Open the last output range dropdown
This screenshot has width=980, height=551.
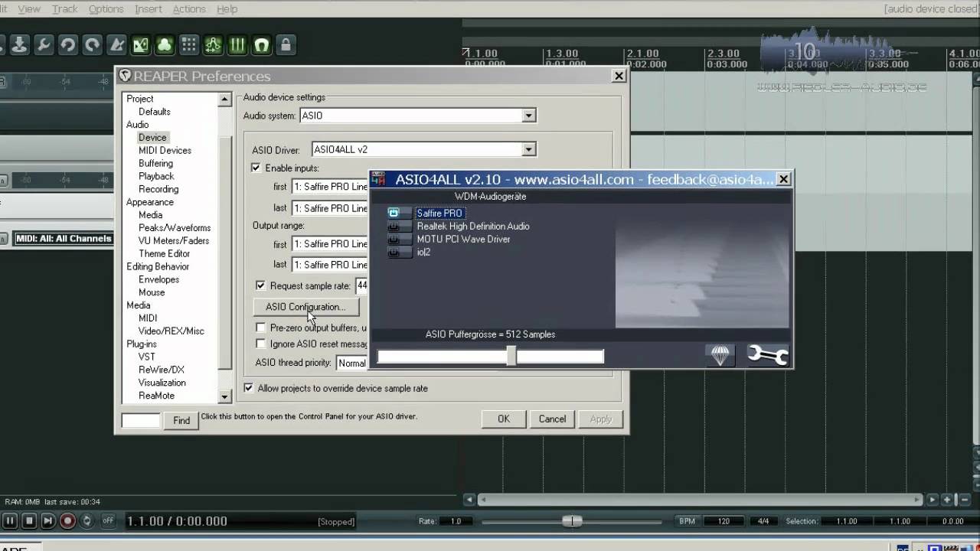[330, 265]
